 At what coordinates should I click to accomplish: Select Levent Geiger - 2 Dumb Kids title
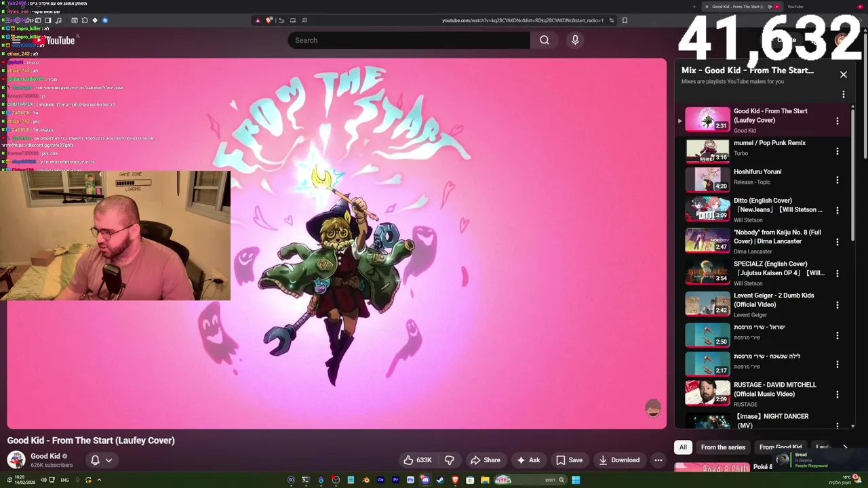pos(774,300)
